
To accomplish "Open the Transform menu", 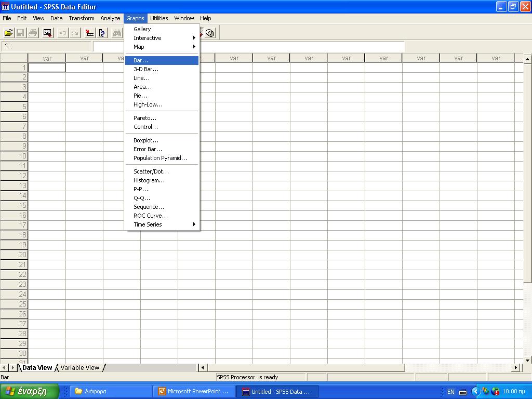I will pos(82,18).
